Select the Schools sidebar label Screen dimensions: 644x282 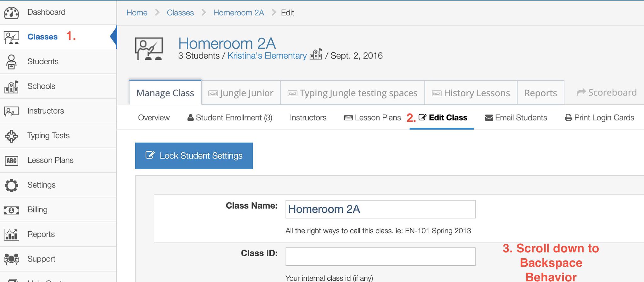[41, 86]
